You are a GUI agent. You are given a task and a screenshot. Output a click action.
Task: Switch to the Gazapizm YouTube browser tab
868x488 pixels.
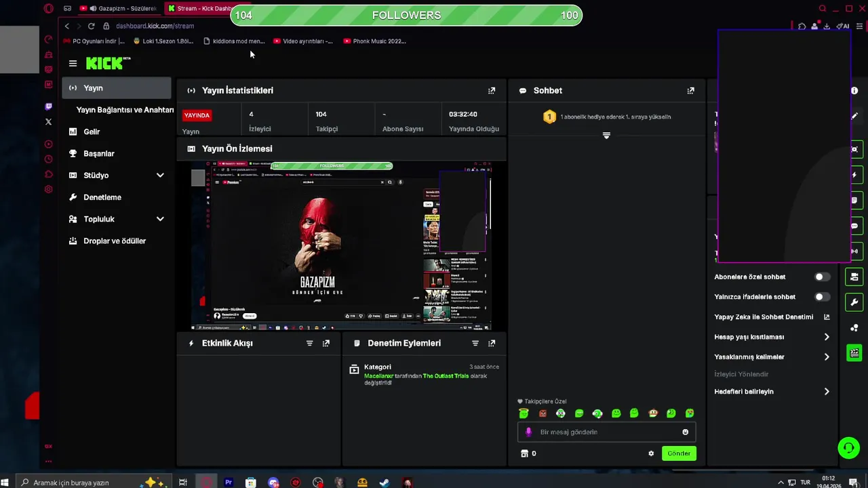click(x=119, y=9)
